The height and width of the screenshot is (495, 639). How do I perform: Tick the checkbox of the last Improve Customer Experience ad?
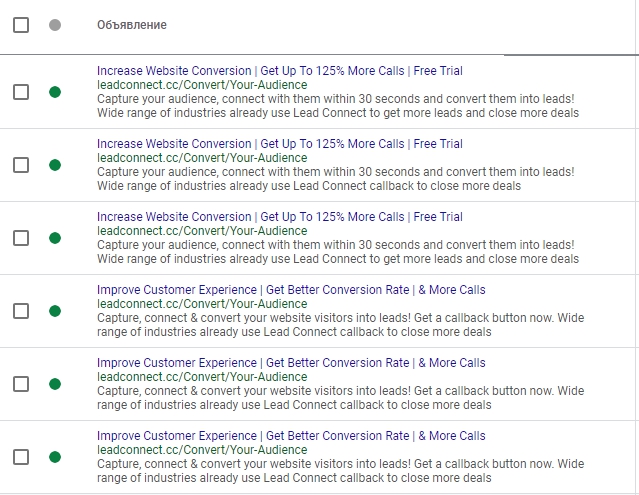tap(21, 457)
